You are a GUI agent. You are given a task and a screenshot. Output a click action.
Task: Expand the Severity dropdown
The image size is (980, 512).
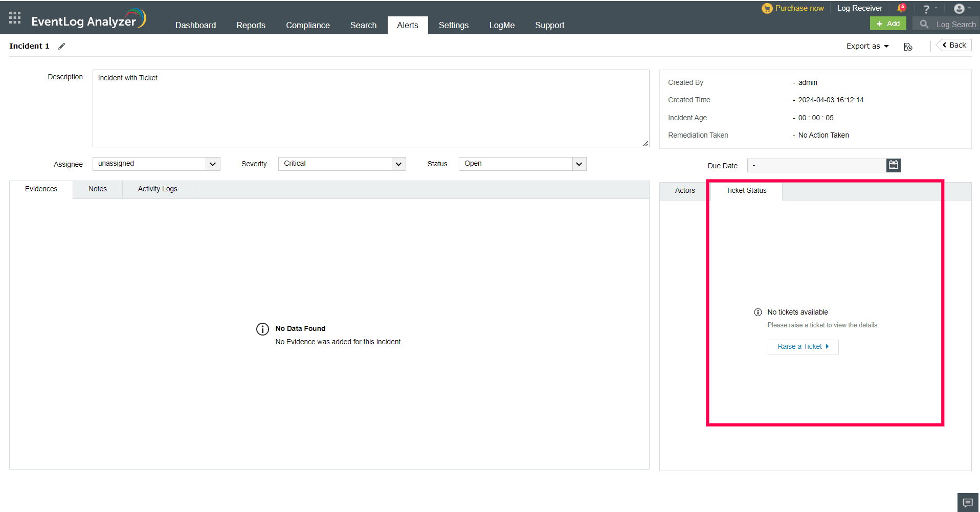[398, 164]
